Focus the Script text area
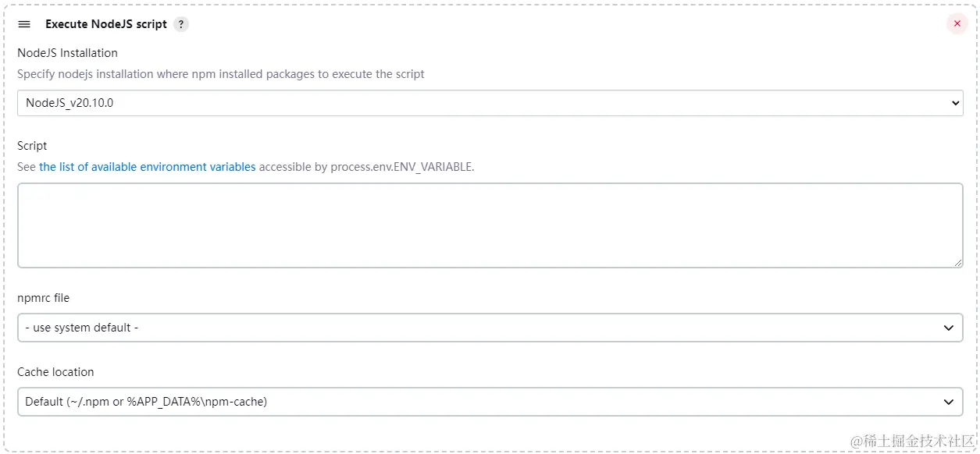The image size is (980, 454). click(490, 225)
